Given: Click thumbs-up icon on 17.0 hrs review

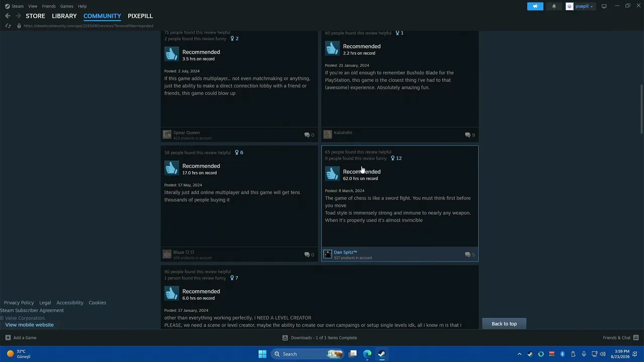Looking at the screenshot, I should pyautogui.click(x=172, y=168).
